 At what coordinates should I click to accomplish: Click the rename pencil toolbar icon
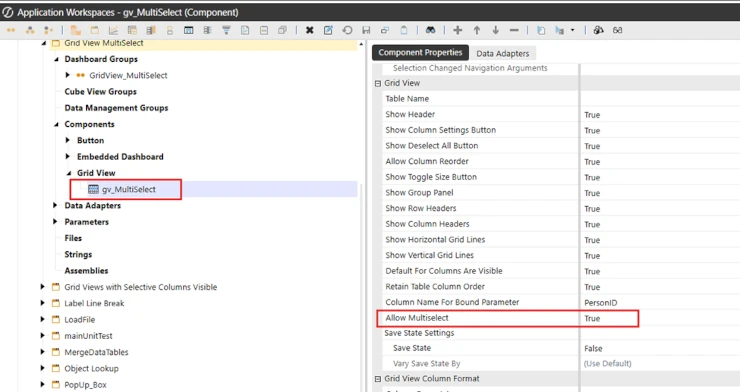pos(328,30)
